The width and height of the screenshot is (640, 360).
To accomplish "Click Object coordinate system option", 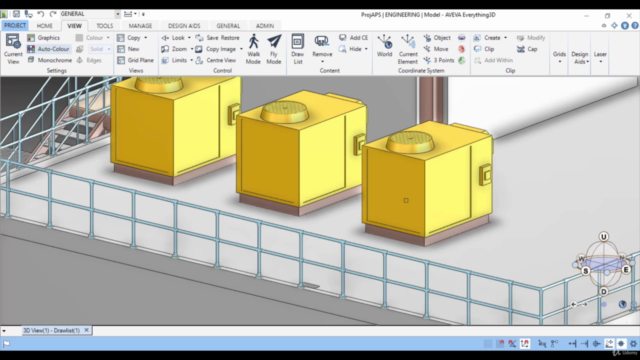I will coord(437,38).
